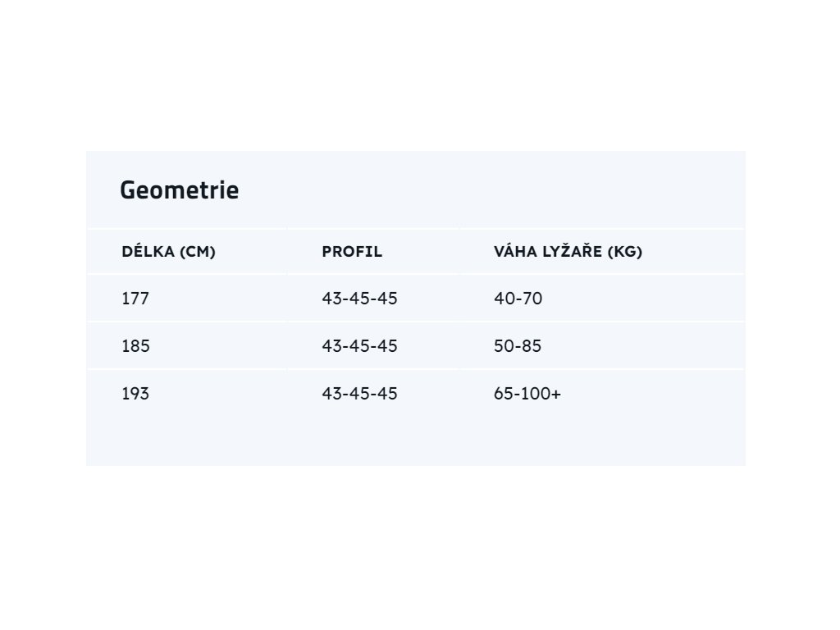Click the 50-85 weight value
This screenshot has width=840, height=630.
(x=518, y=346)
